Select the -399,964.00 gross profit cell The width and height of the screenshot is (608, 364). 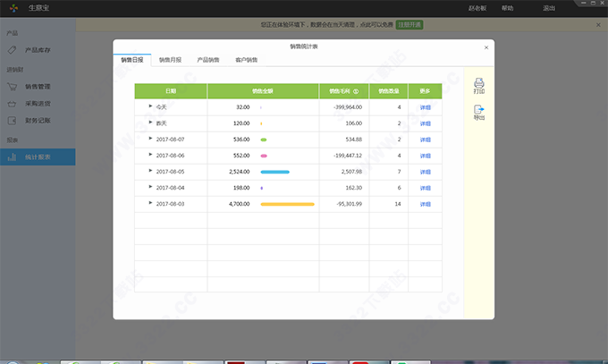pos(348,107)
